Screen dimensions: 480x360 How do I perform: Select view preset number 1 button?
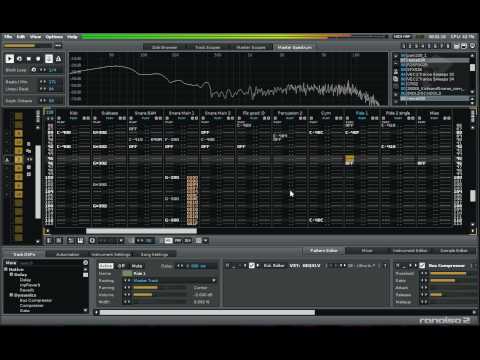pyautogui.click(x=404, y=46)
